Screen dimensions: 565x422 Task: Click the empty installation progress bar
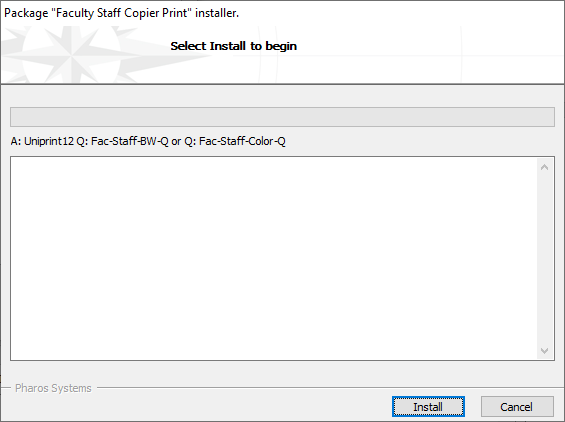click(282, 117)
